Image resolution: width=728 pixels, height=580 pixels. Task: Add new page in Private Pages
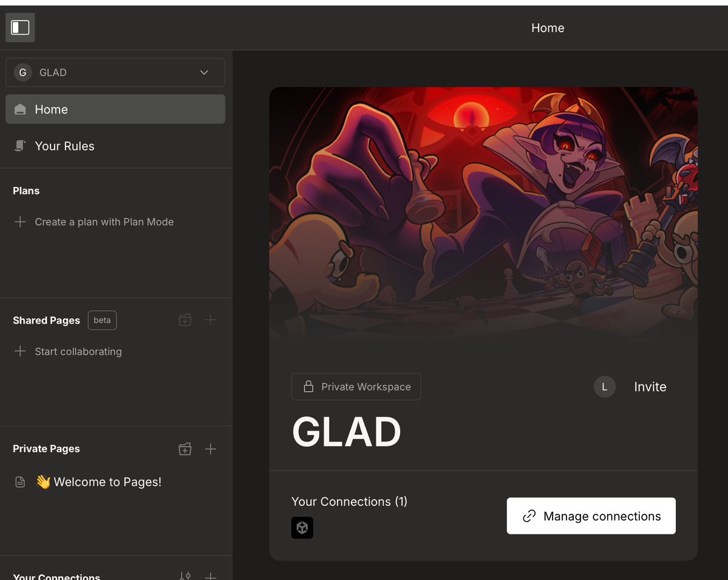click(210, 449)
